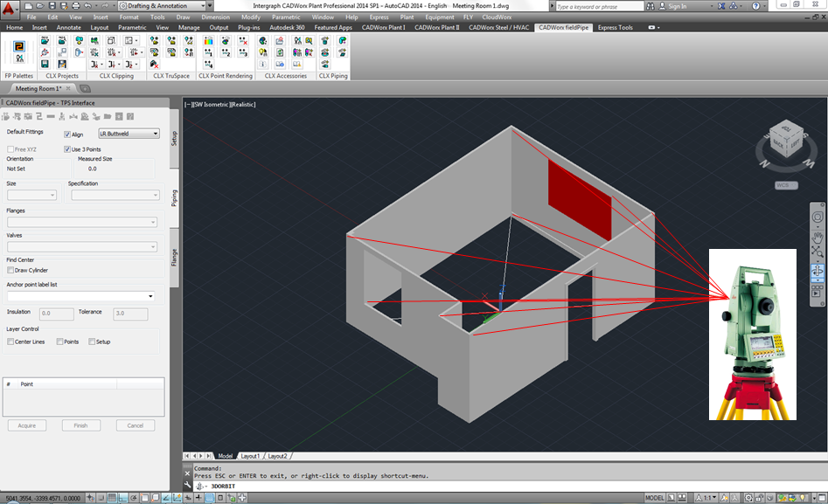Click the first icon in TPS Interface toolbar
Viewport: 828px width, 504px height.
point(6,117)
